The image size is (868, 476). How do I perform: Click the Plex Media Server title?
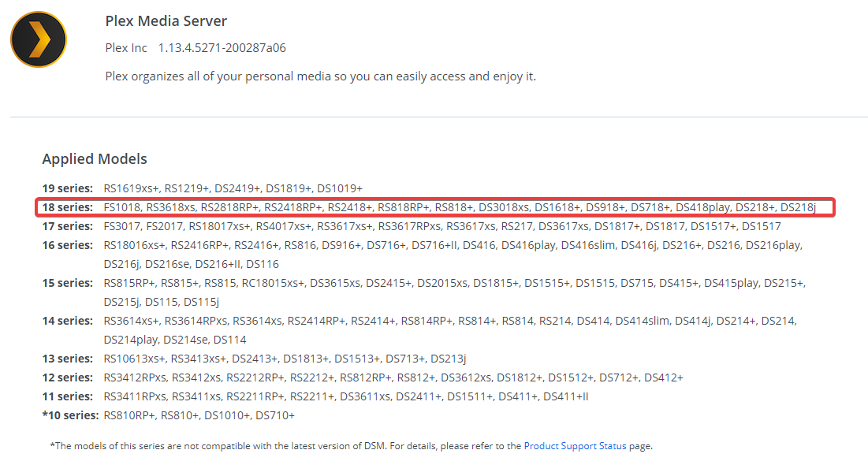pos(166,21)
